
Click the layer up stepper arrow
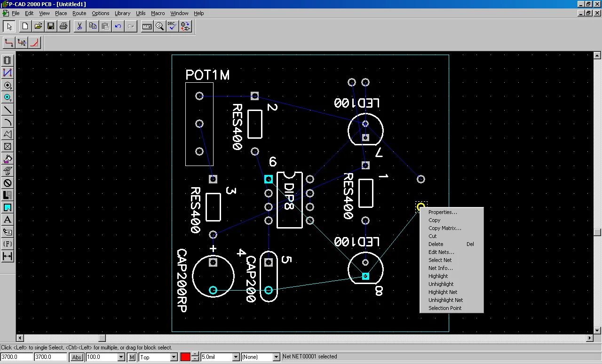[x=196, y=355]
